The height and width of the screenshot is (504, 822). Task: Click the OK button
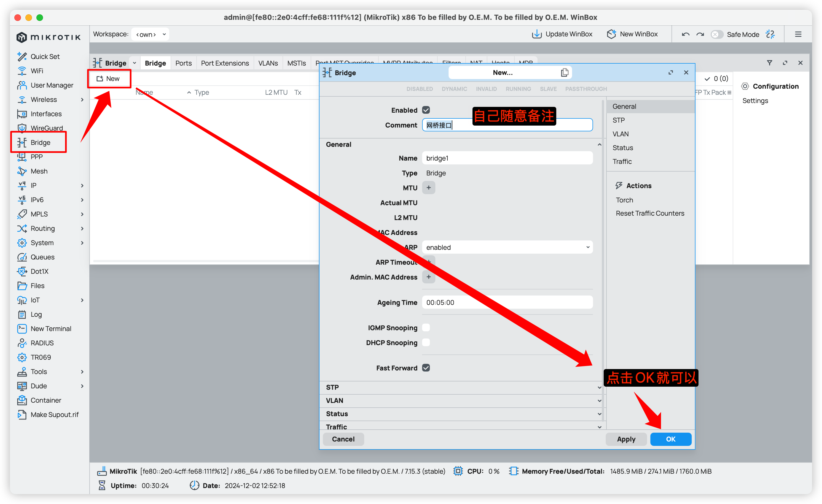click(x=671, y=439)
